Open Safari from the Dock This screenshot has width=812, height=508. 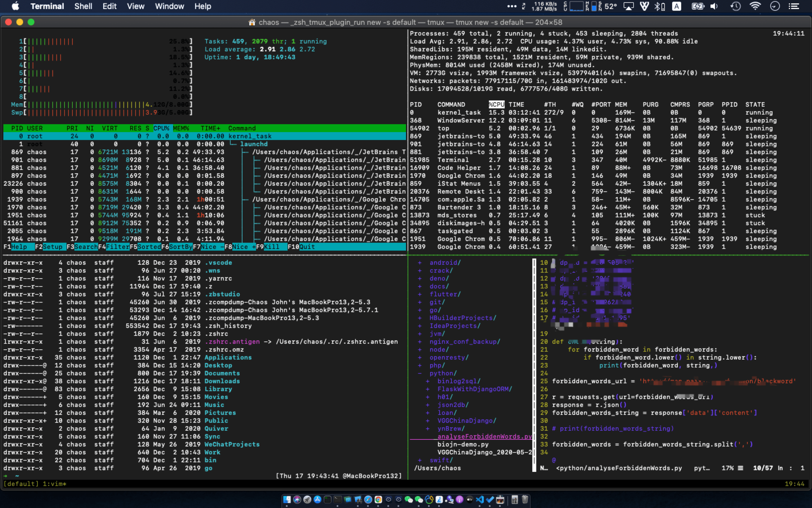(x=368, y=500)
